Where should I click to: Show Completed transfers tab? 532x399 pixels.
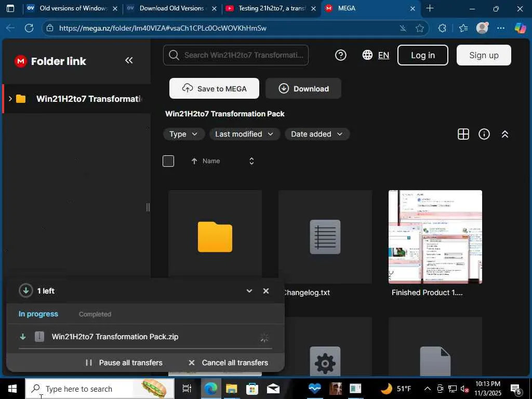point(95,314)
